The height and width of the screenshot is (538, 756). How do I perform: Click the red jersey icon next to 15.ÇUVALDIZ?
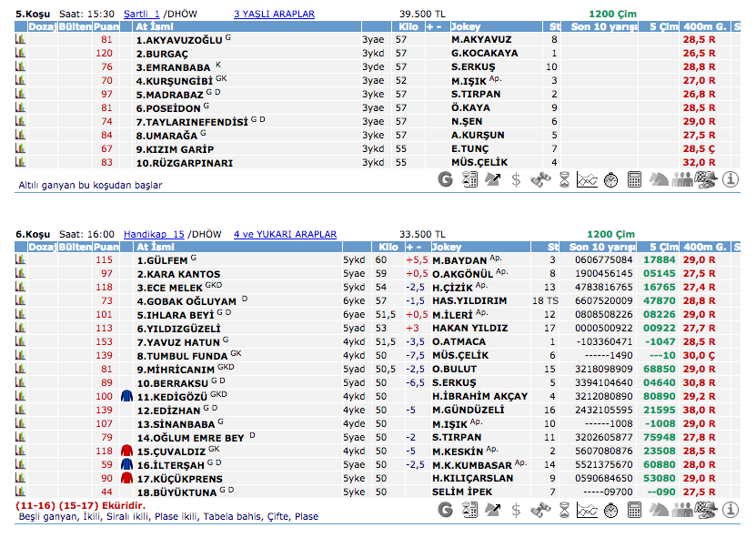click(x=126, y=451)
